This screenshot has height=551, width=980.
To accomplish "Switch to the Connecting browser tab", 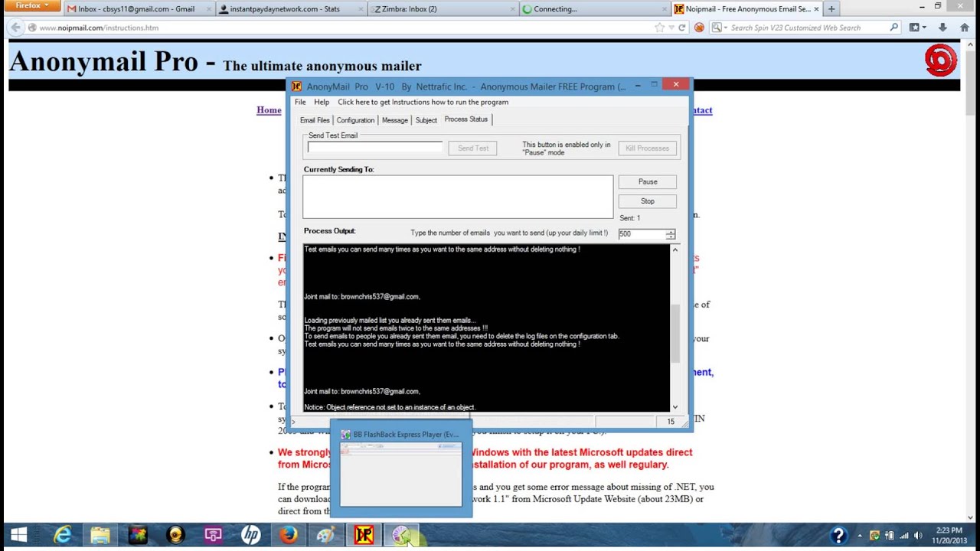I will [593, 9].
